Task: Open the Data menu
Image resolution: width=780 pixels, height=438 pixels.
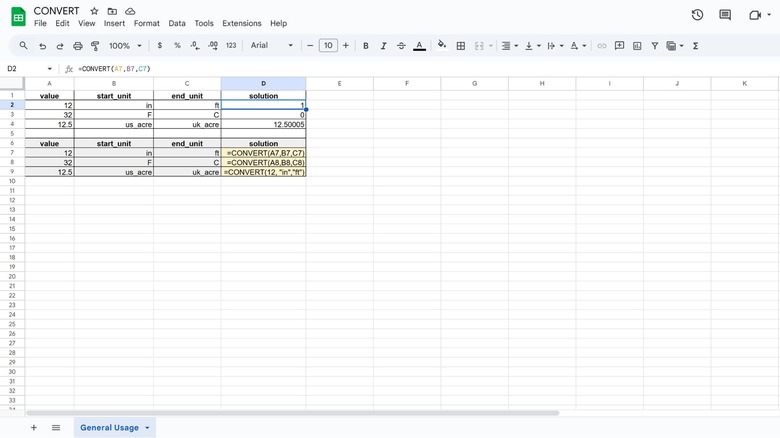Action: (177, 23)
